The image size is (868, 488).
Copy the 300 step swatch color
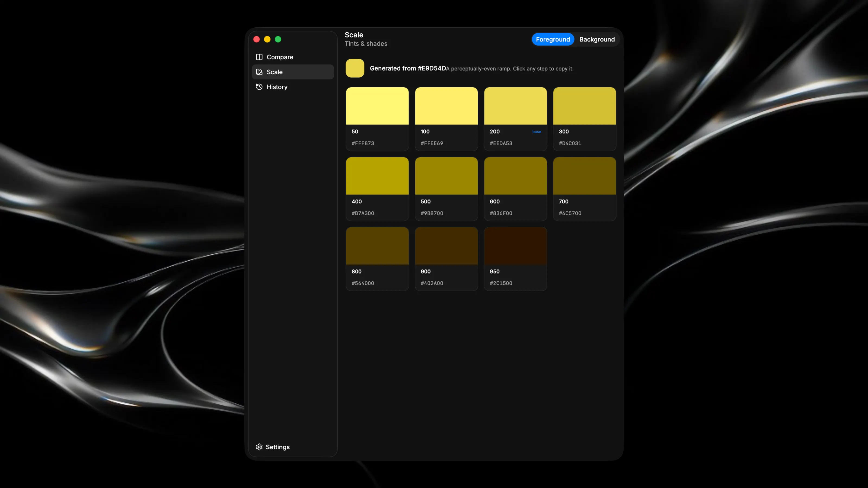(584, 106)
